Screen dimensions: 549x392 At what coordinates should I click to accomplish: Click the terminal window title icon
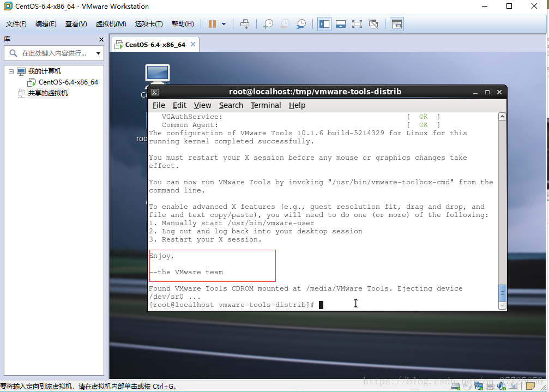click(x=155, y=92)
